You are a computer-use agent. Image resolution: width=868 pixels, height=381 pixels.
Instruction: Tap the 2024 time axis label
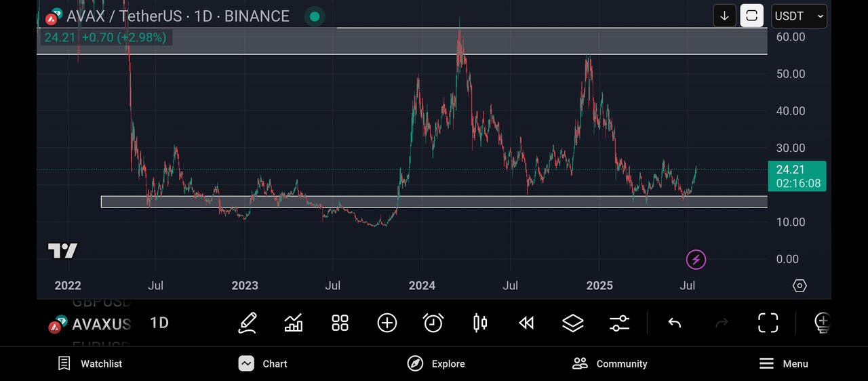[422, 285]
